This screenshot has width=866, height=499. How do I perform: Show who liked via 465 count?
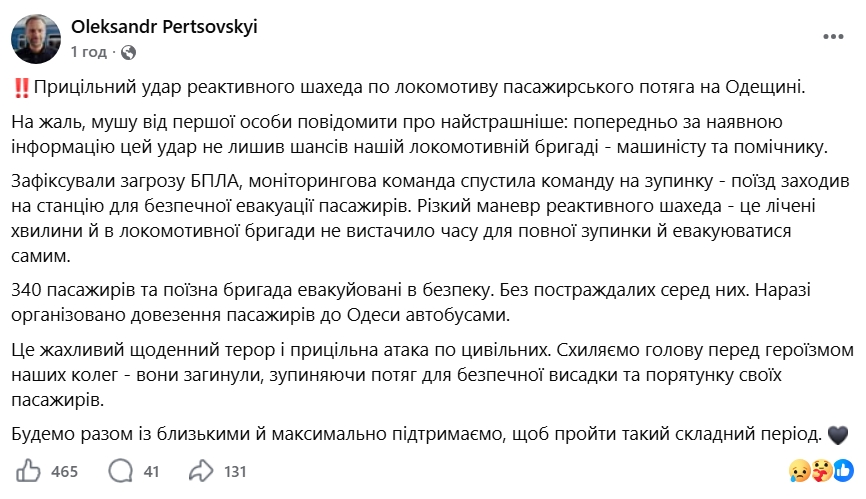tap(65, 471)
